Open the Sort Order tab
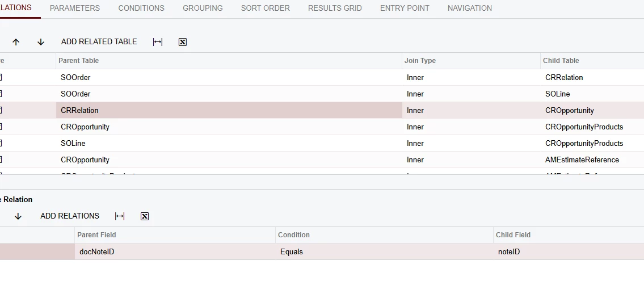The width and height of the screenshot is (644, 302). point(266,8)
